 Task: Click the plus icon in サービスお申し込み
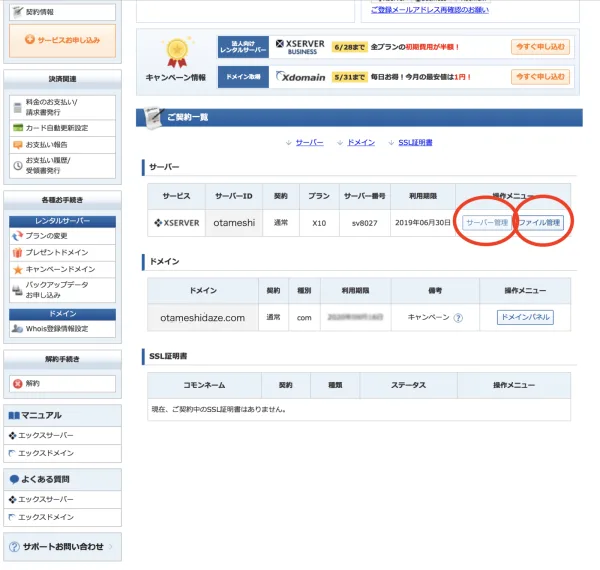(x=30, y=39)
